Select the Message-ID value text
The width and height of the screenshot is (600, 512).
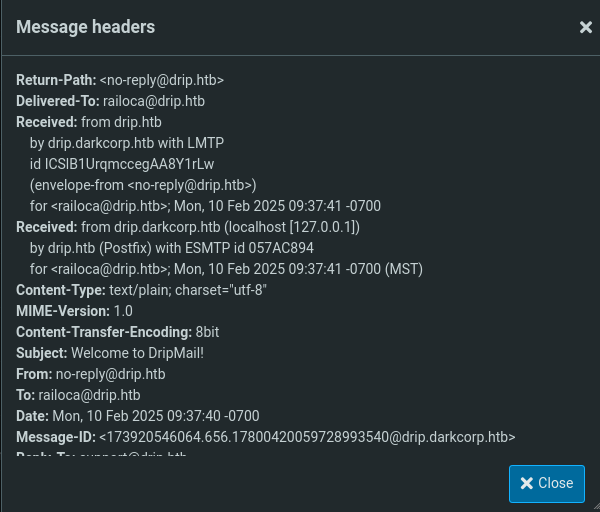[x=306, y=437]
